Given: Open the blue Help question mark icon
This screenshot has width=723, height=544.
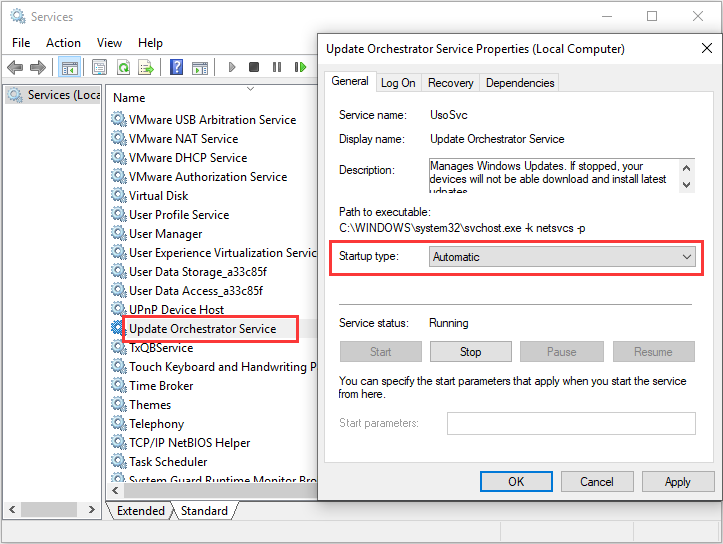Looking at the screenshot, I should (x=176, y=67).
